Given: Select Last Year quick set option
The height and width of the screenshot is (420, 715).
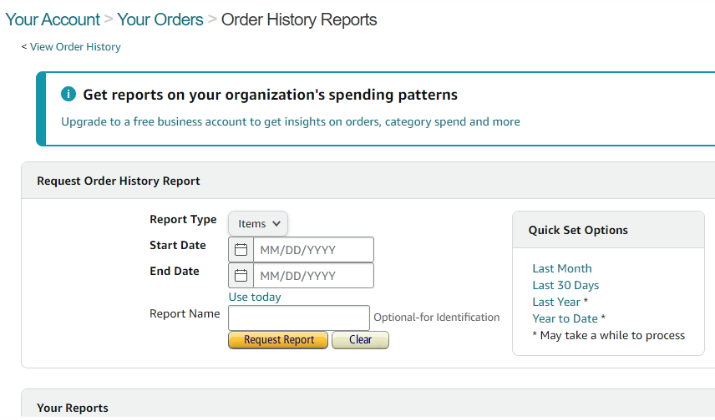Looking at the screenshot, I should click(556, 302).
